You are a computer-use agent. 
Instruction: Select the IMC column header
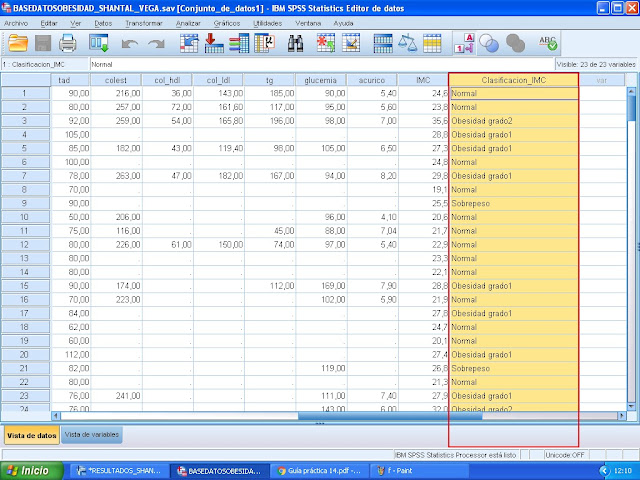tap(423, 80)
